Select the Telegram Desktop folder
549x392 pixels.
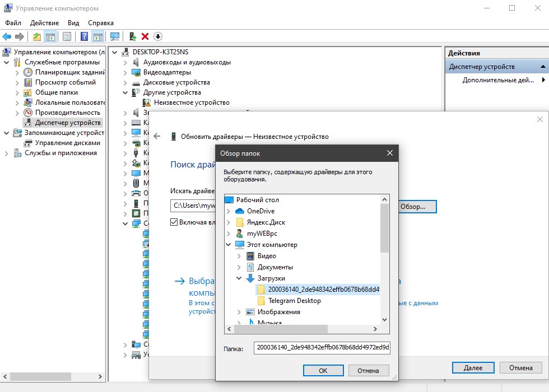tap(295, 301)
